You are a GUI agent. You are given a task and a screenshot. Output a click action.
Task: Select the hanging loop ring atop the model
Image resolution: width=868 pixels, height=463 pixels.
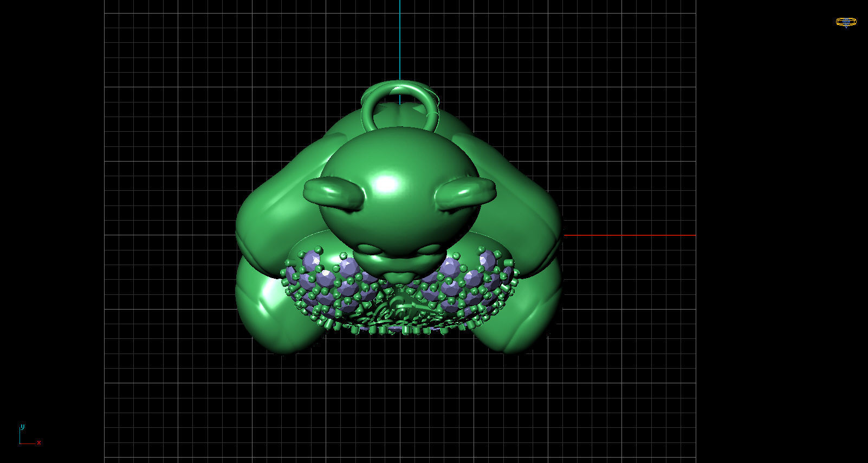[x=400, y=106]
